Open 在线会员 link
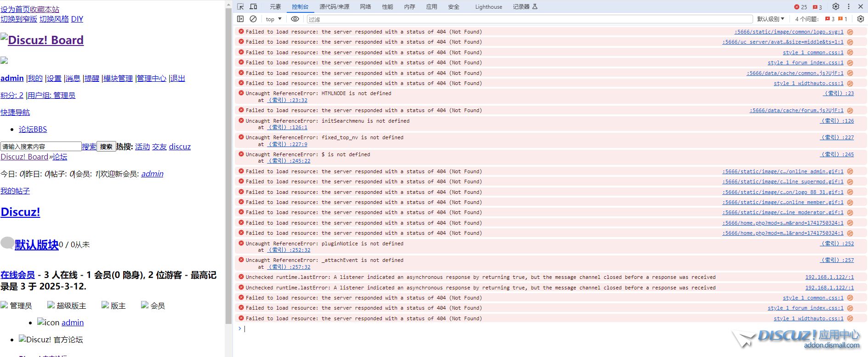The width and height of the screenshot is (868, 357). pos(17,275)
